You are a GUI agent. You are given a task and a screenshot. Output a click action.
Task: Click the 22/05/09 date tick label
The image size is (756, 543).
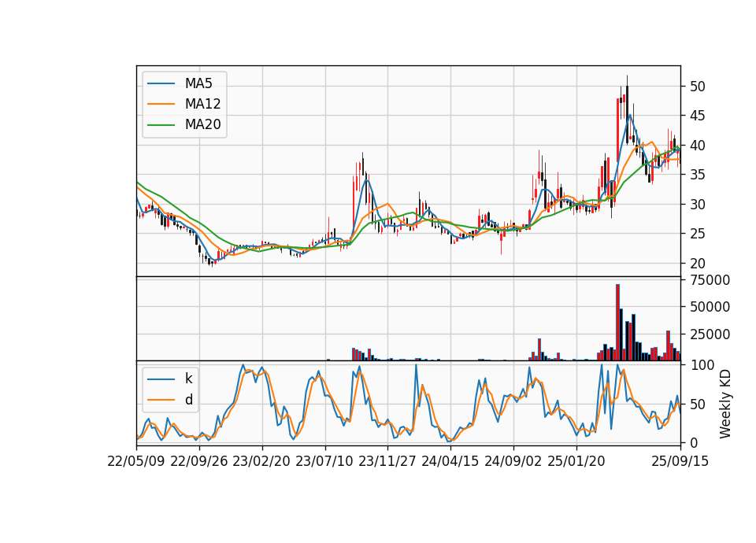tap(136, 461)
